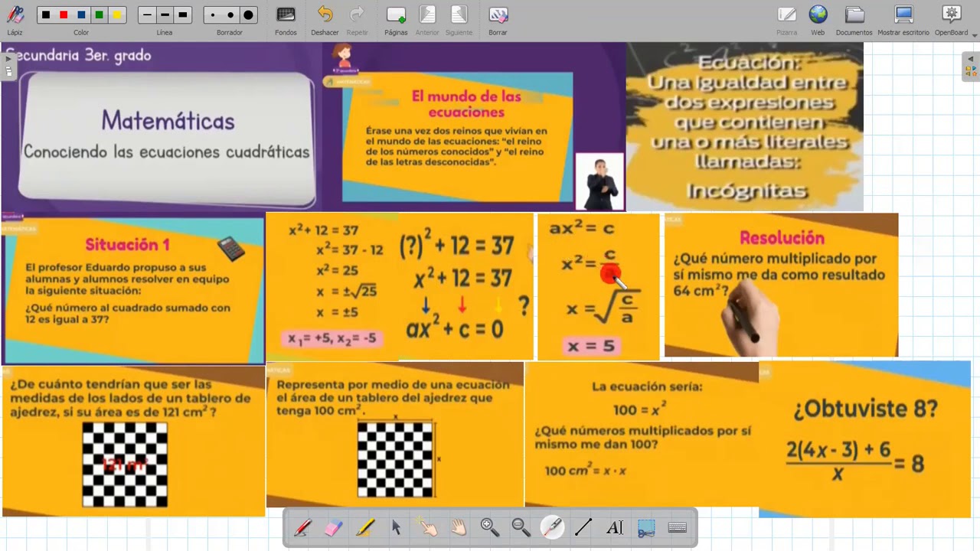Pick the capture-area scissors tool
Screen dimensions: 980x551
[x=646, y=527]
